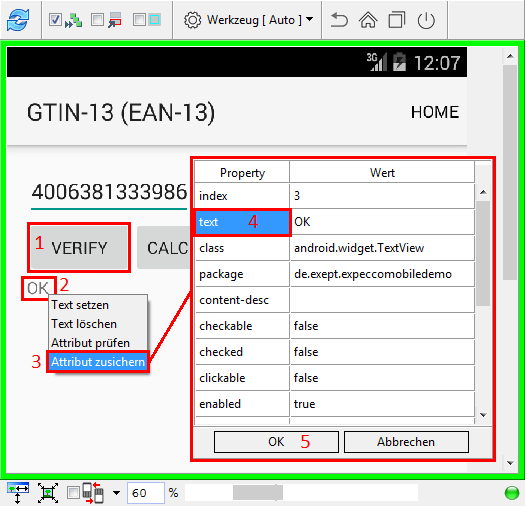
Task: Click the fit to window icon
Action: 48,493
